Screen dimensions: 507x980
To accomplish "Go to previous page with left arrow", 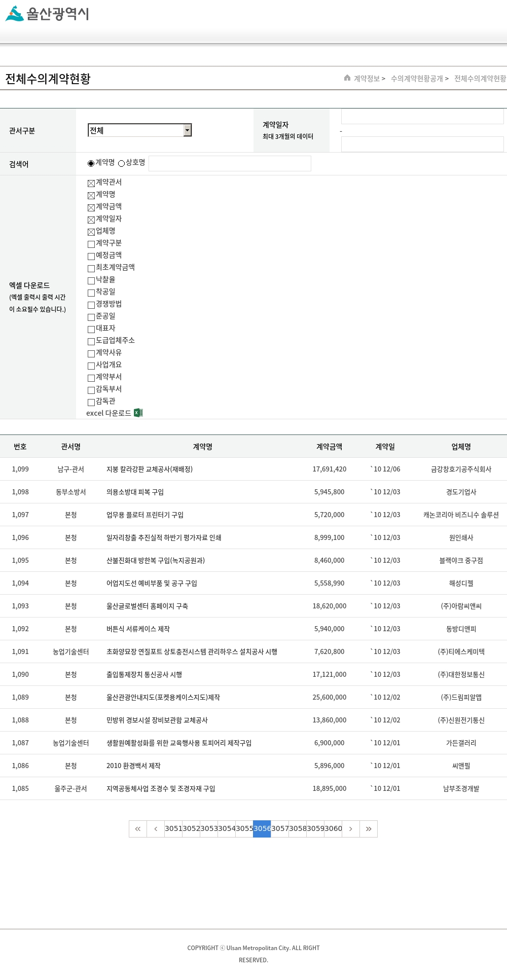I will [156, 828].
